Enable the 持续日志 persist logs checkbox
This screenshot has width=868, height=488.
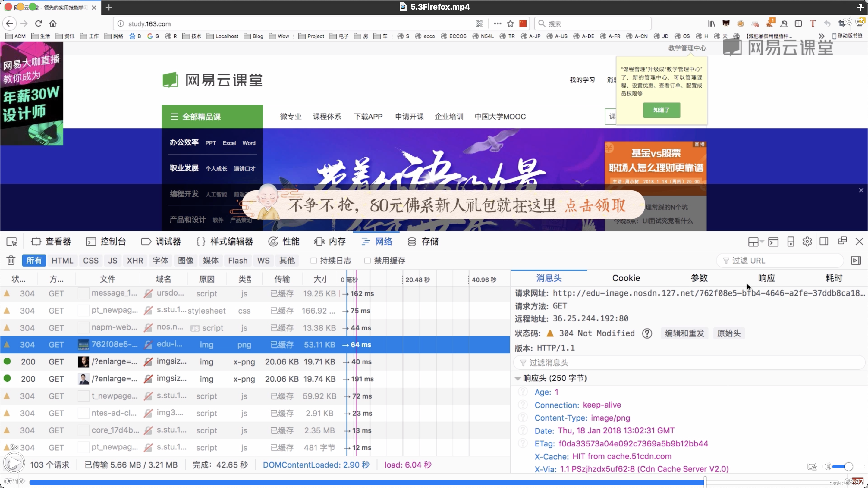pos(314,260)
